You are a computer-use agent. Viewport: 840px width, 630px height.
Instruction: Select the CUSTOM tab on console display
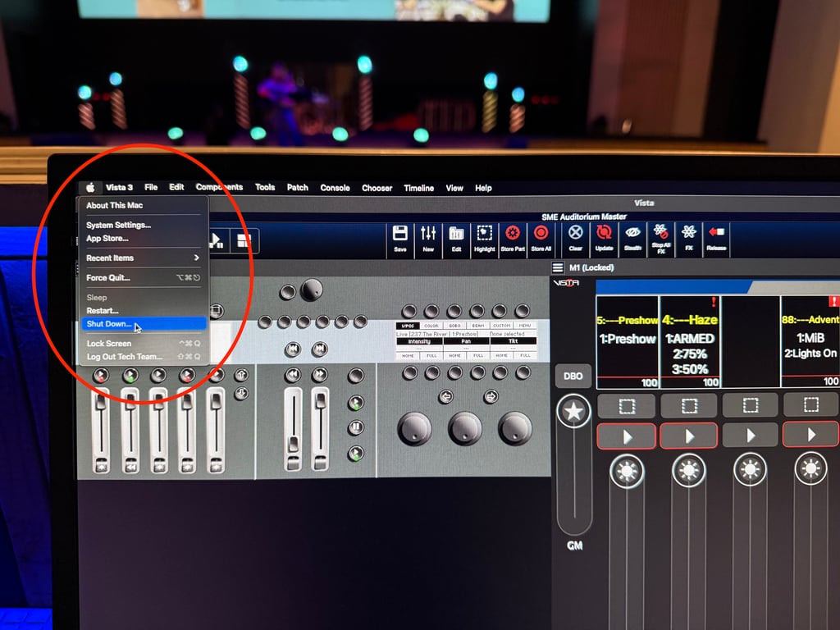click(501, 326)
